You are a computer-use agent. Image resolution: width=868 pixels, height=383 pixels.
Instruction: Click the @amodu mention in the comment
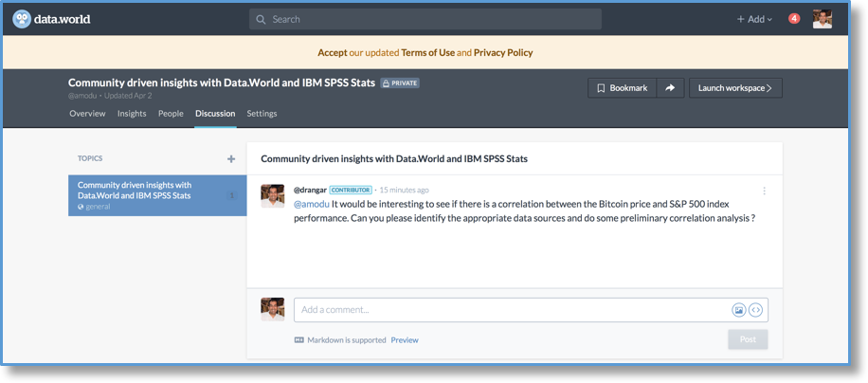coord(312,204)
